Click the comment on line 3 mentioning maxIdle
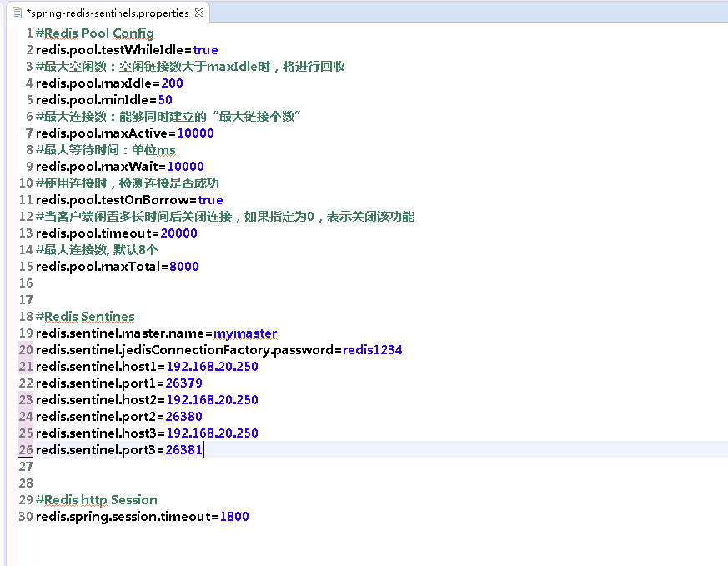 [x=190, y=67]
